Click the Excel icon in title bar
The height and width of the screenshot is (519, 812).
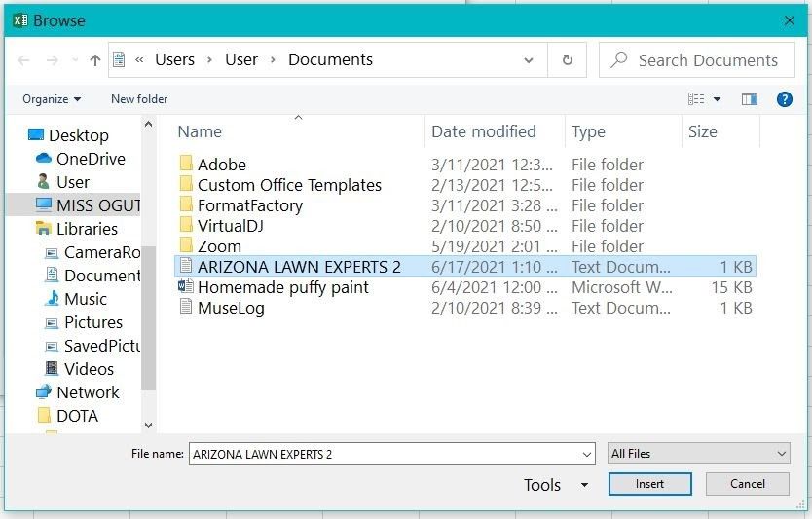(x=20, y=20)
